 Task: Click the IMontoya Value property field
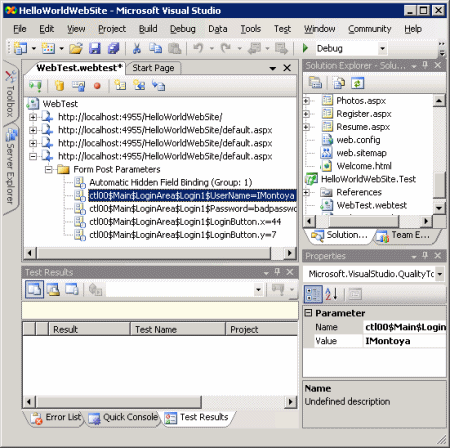click(404, 341)
